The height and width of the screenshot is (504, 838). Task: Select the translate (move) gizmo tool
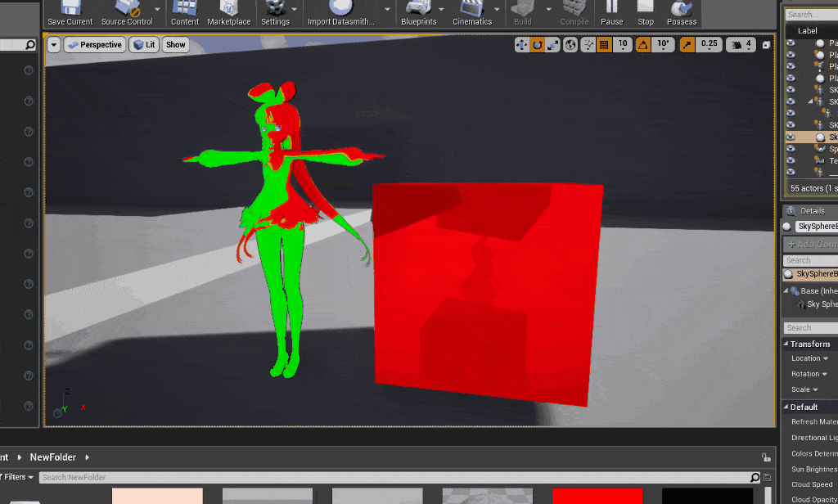click(x=521, y=45)
